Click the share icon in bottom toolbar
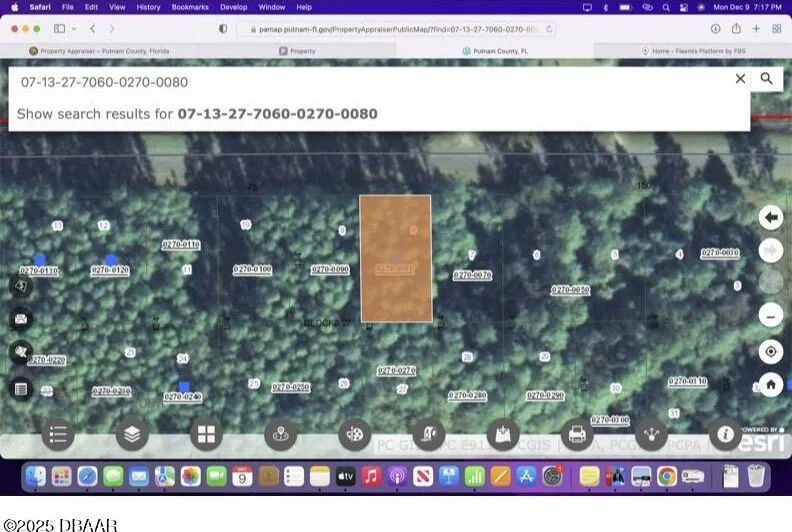Image resolution: width=792 pixels, height=532 pixels. [x=651, y=434]
